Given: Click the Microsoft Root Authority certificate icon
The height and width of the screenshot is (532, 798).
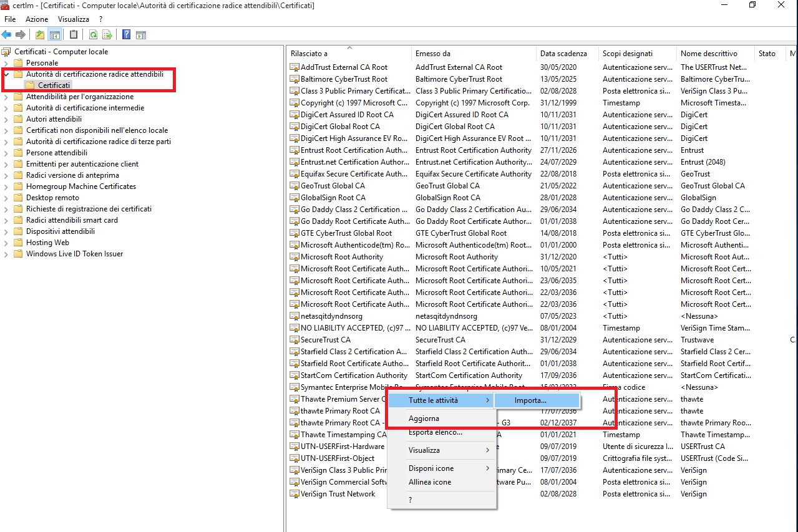Looking at the screenshot, I should pyautogui.click(x=294, y=257).
